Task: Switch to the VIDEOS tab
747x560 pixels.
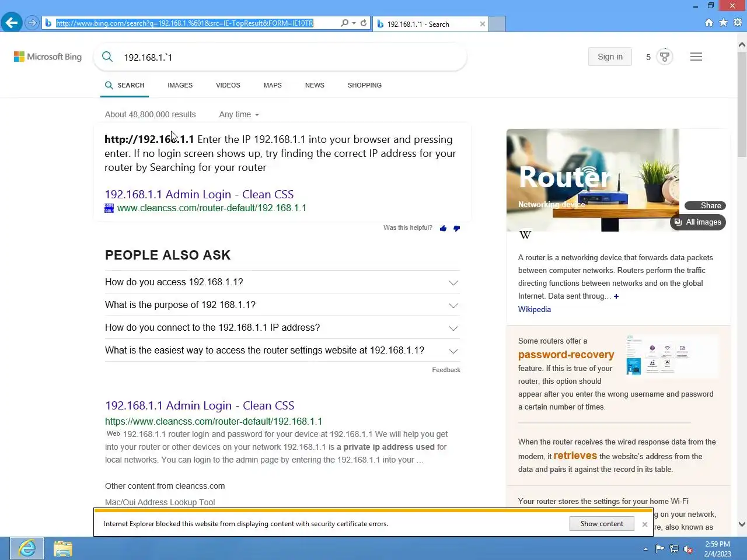Action: pos(228,85)
